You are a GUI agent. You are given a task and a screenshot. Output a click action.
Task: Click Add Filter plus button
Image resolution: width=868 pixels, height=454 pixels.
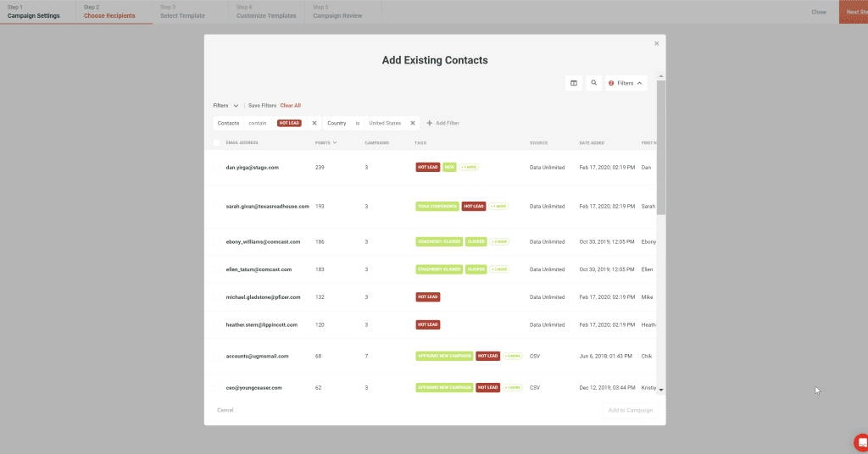pyautogui.click(x=442, y=124)
